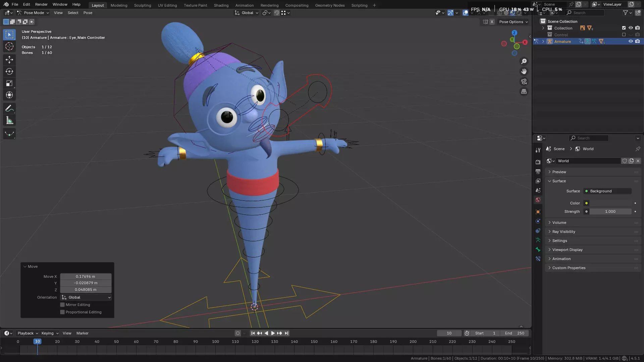This screenshot has height=362, width=644.
Task: Hide Collection in viewport via eye
Action: tap(631, 28)
